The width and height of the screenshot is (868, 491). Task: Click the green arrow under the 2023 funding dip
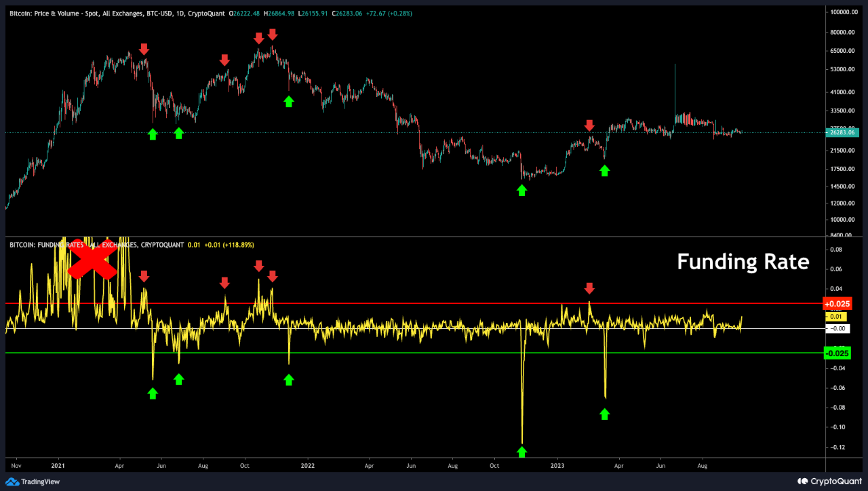pyautogui.click(x=604, y=413)
